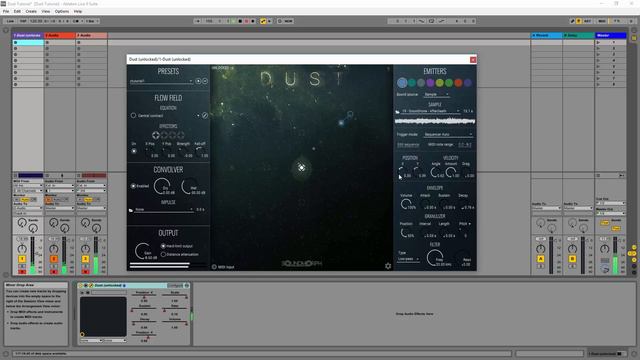
Task: Click the transport stop button
Action: pos(240,21)
